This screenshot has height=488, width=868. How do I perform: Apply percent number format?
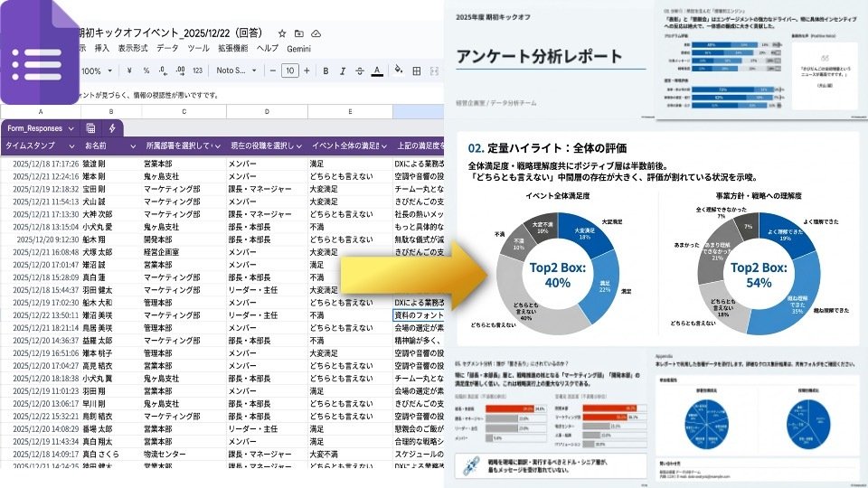(x=146, y=70)
